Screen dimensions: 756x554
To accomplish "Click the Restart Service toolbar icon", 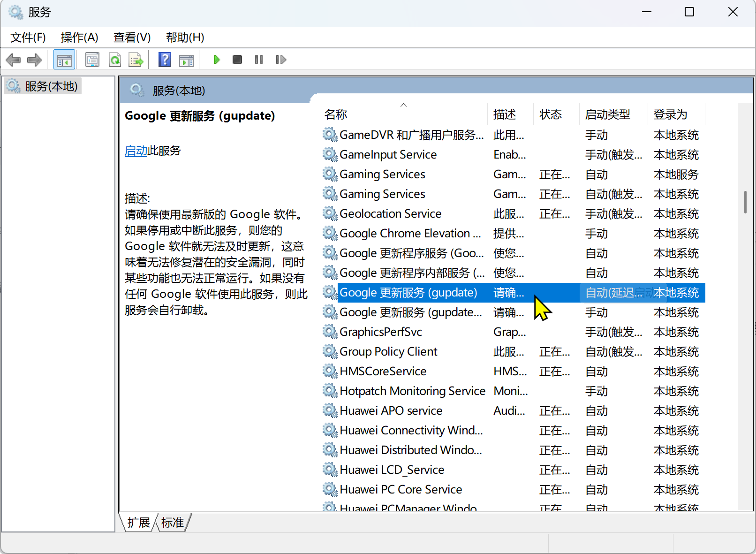I will [280, 60].
